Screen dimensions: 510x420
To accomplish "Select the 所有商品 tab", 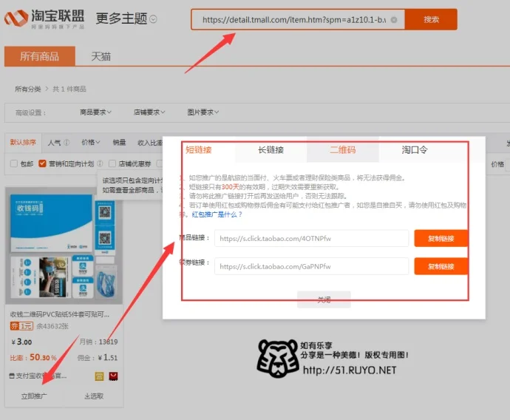I will click(x=40, y=56).
